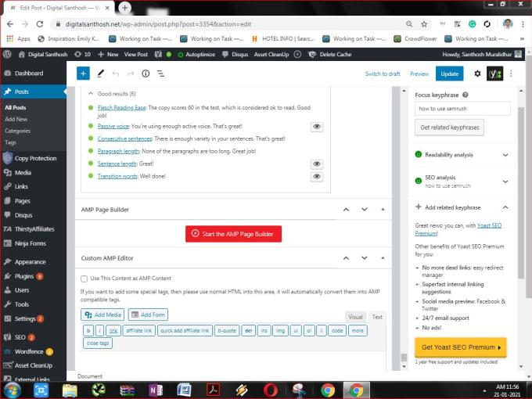Go back with the browser arrow

(x=10, y=24)
